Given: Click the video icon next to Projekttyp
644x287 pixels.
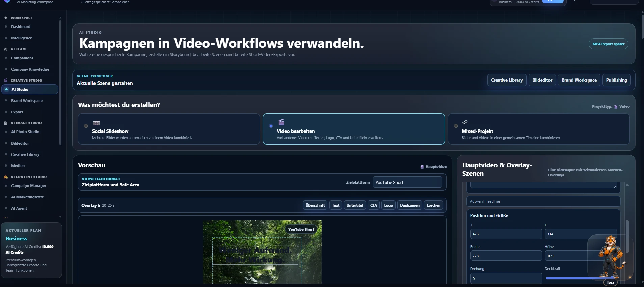Looking at the screenshot, I should 616,106.
